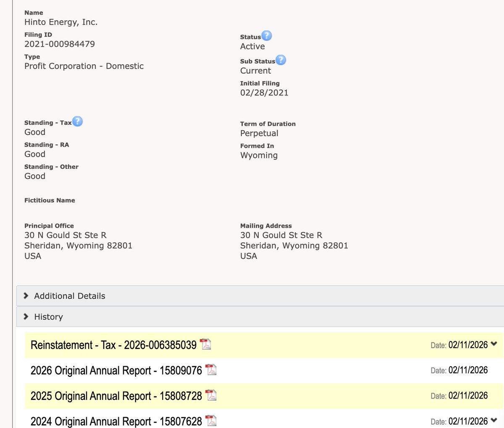The width and height of the screenshot is (504, 428).
Task: Open the Sub Status help icon
Action: pyautogui.click(x=281, y=60)
